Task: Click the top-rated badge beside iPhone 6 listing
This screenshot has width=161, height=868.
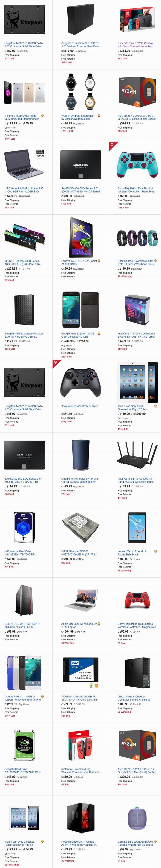Action: (42, 116)
